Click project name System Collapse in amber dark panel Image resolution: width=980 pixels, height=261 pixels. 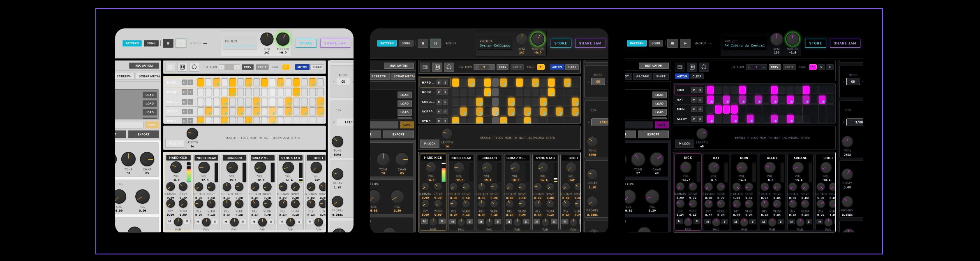(x=495, y=46)
